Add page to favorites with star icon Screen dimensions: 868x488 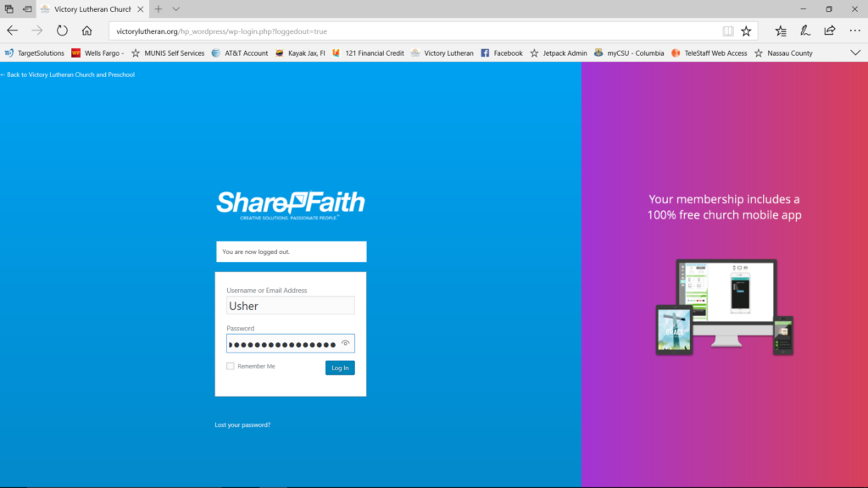[746, 31]
